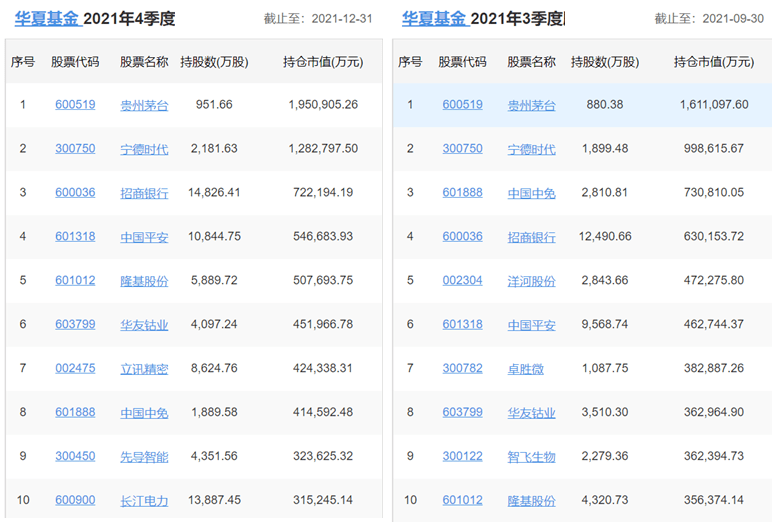This screenshot has width=772, height=522.
Task: Open the 长江电力 stock name link
Action: (144, 500)
